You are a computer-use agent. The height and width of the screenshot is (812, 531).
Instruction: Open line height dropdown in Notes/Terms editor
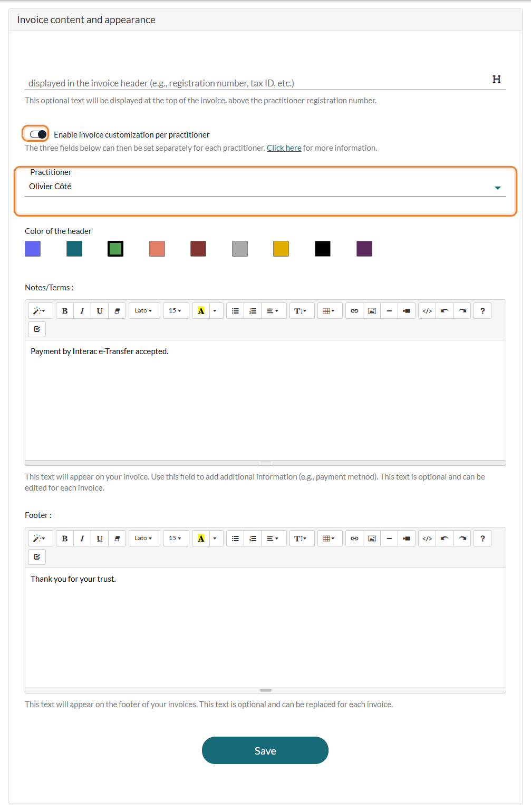(302, 311)
